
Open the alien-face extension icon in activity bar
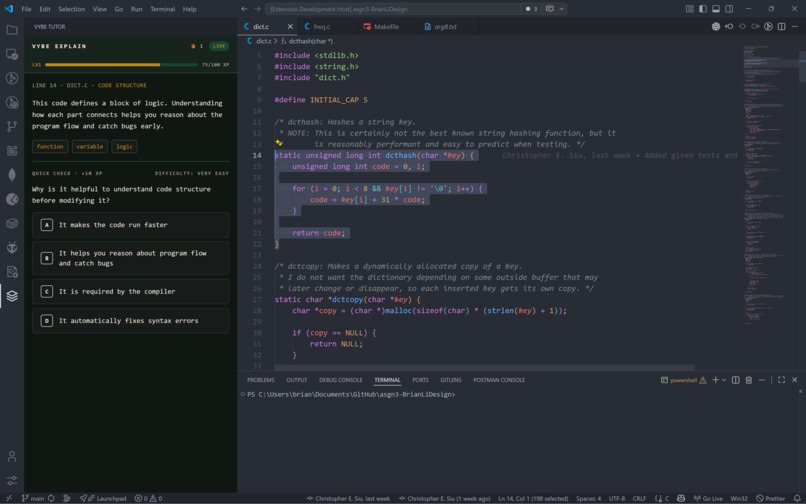(x=12, y=247)
